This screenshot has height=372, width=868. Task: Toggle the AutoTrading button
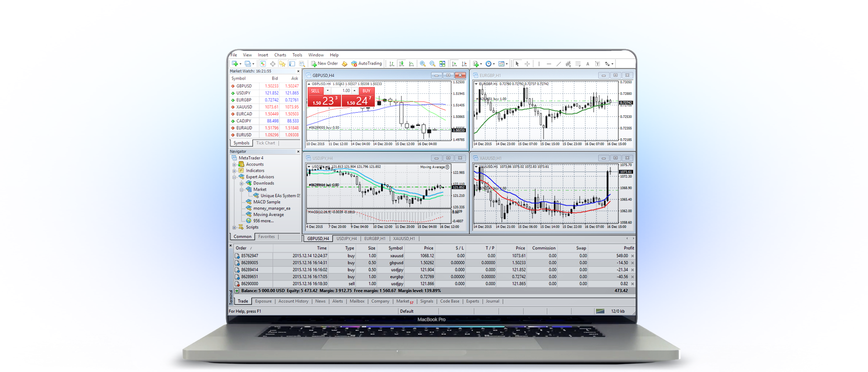(x=366, y=64)
